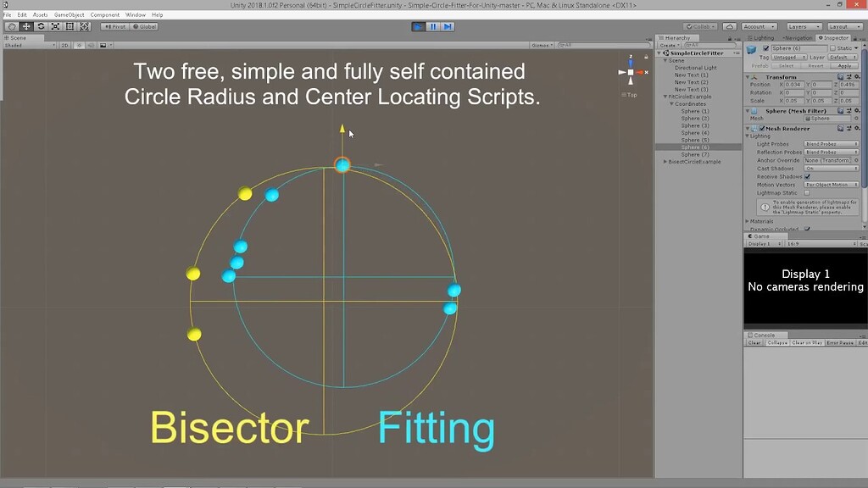Image resolution: width=868 pixels, height=488 pixels.
Task: Select the Rect Transform tool
Action: [70, 26]
